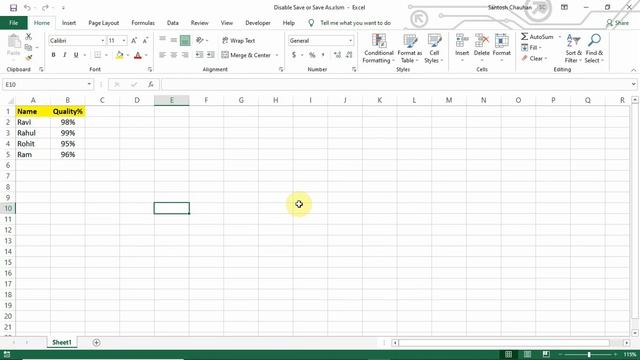Screen dimensions: 640x360
Task: Click the Accounting dollar format icon
Action: [294, 55]
